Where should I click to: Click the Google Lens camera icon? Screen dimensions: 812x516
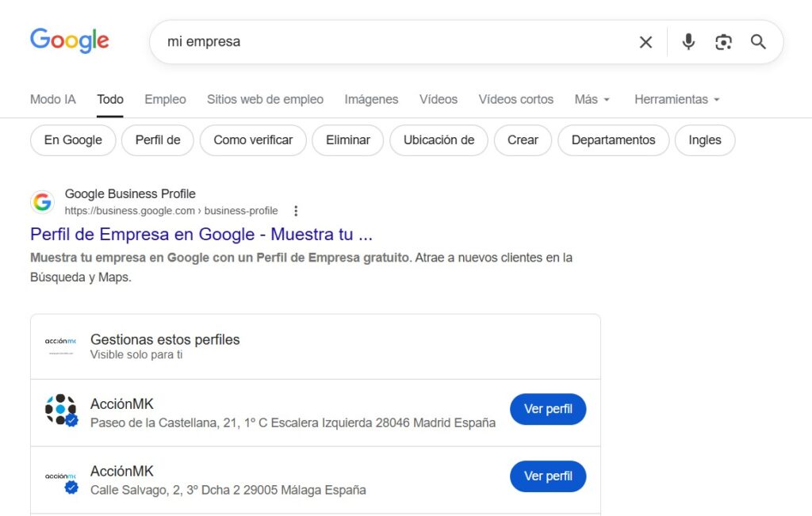tap(723, 42)
